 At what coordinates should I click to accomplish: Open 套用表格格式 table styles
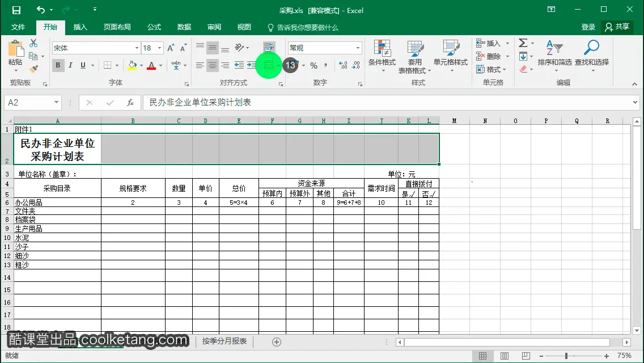tap(415, 56)
